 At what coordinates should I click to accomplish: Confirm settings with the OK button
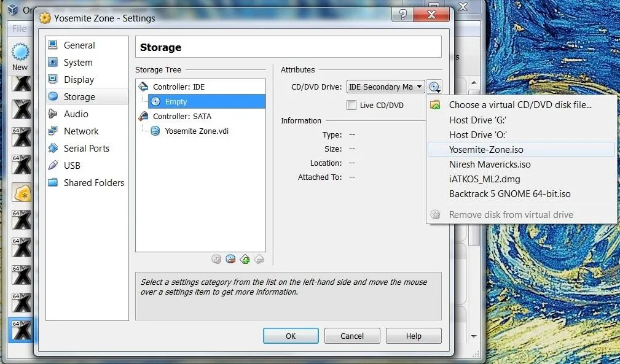click(x=291, y=336)
